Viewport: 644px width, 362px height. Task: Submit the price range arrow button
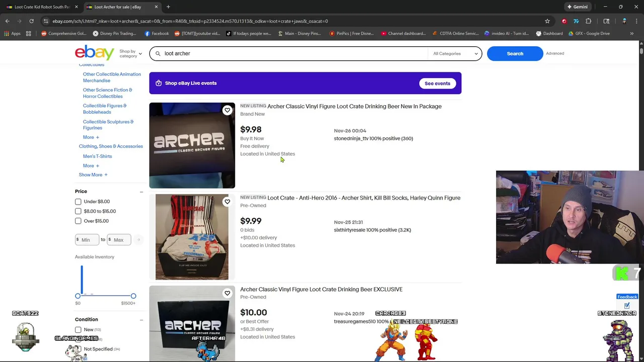(138, 240)
